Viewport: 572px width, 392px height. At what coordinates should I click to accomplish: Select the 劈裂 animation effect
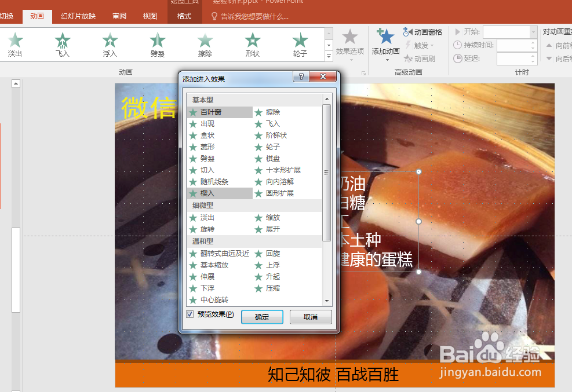[x=157, y=44]
